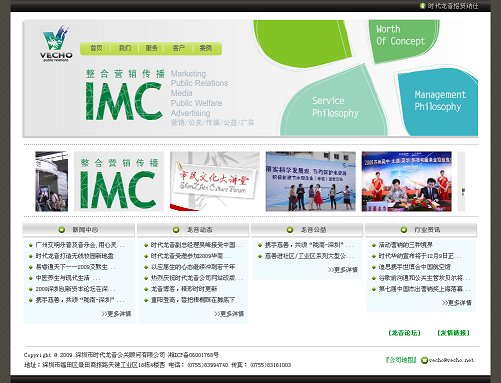Open the signing ceremony photo thumbnail

point(407,181)
